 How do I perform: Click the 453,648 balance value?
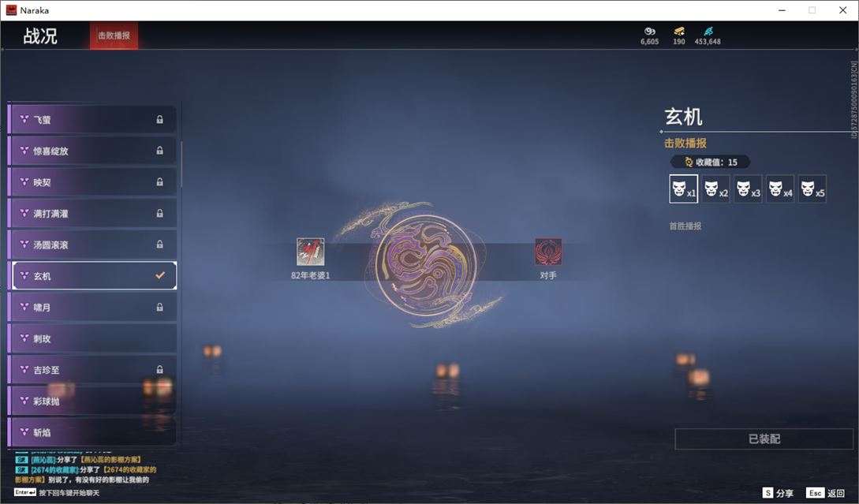click(708, 42)
